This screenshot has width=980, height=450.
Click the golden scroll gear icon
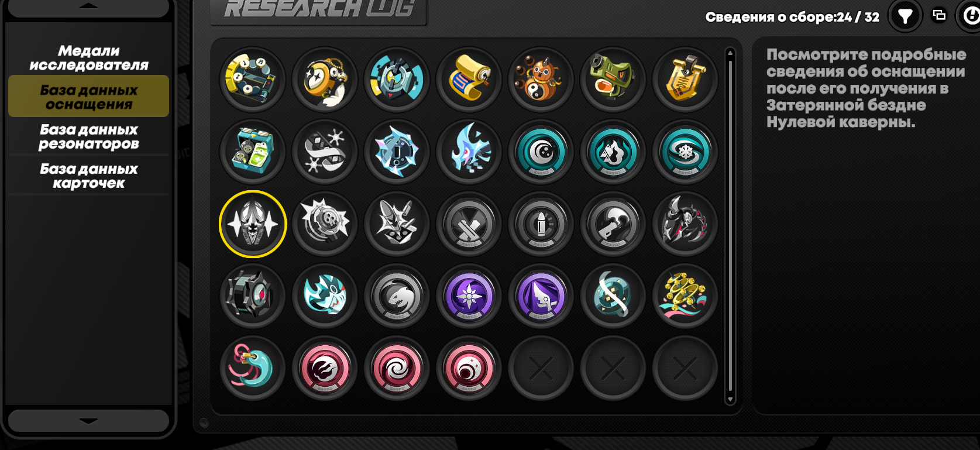[469, 80]
